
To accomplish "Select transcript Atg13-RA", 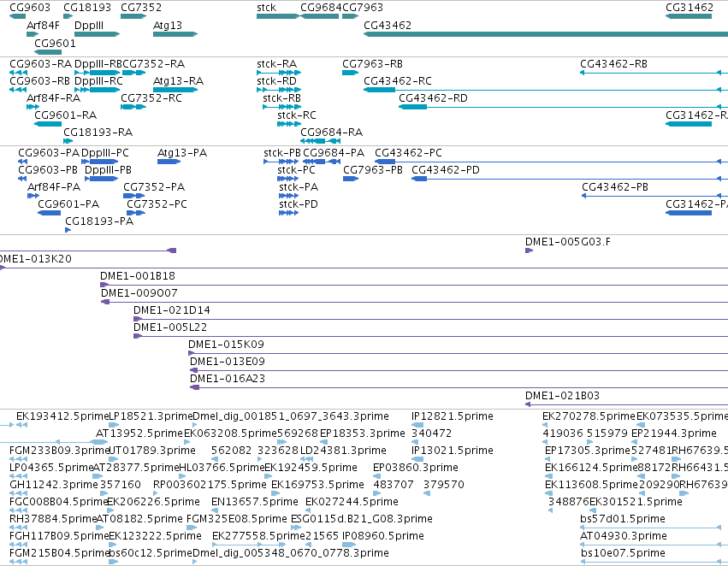I will click(x=175, y=90).
